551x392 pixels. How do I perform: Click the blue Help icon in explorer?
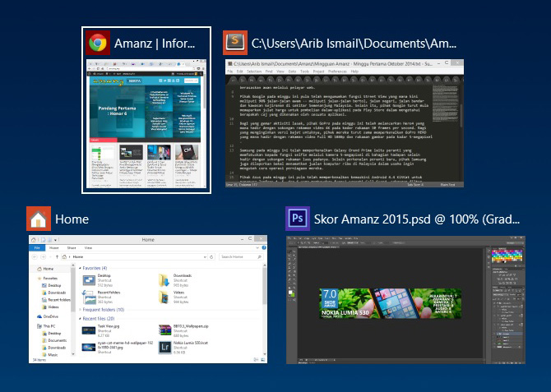click(263, 247)
